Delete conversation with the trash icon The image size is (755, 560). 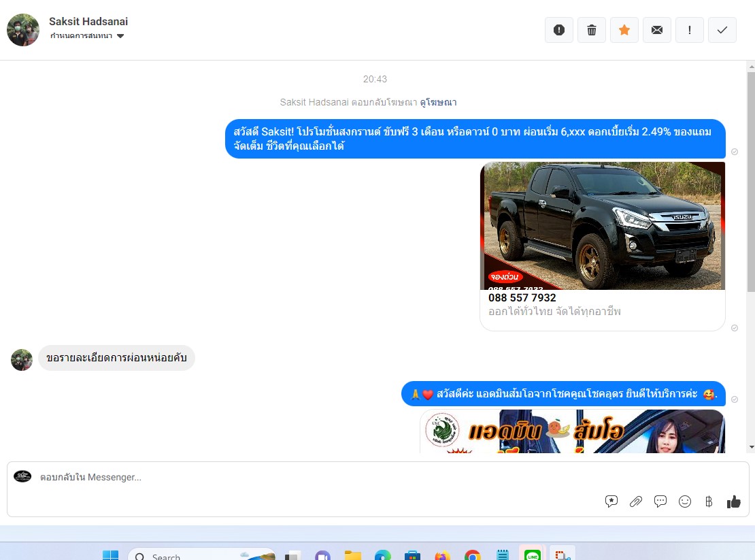click(x=591, y=30)
